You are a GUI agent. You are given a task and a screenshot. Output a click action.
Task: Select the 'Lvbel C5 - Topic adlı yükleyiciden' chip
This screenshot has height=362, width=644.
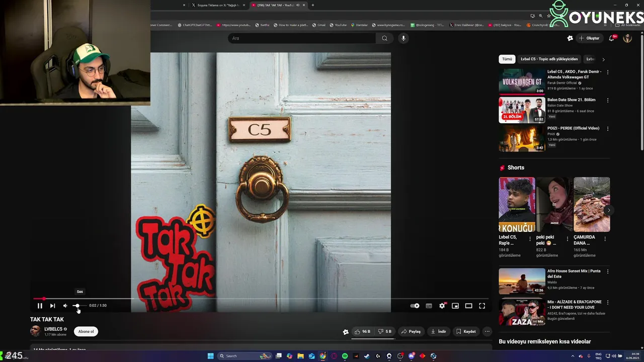click(549, 59)
